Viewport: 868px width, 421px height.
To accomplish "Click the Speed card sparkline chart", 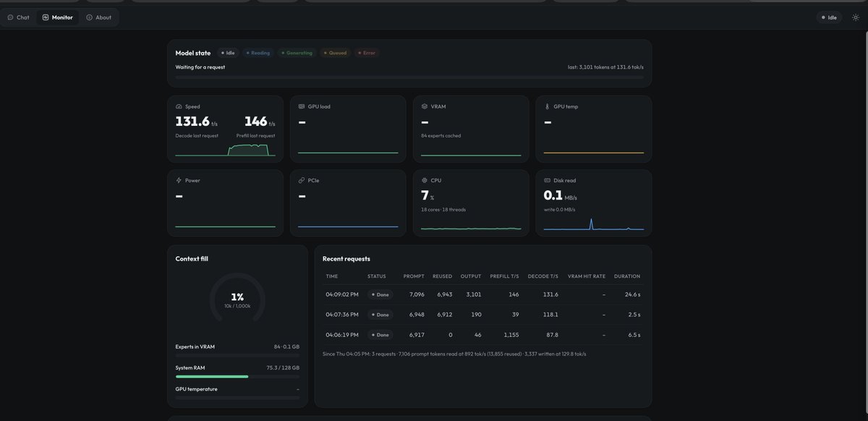I will pyautogui.click(x=225, y=150).
